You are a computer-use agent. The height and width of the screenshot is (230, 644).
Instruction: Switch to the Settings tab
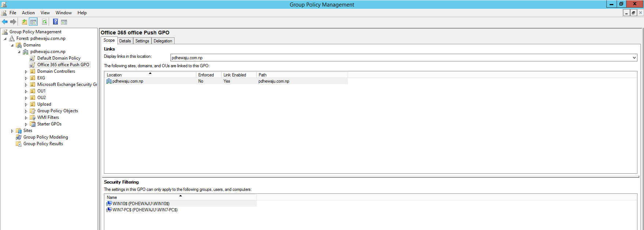click(142, 41)
